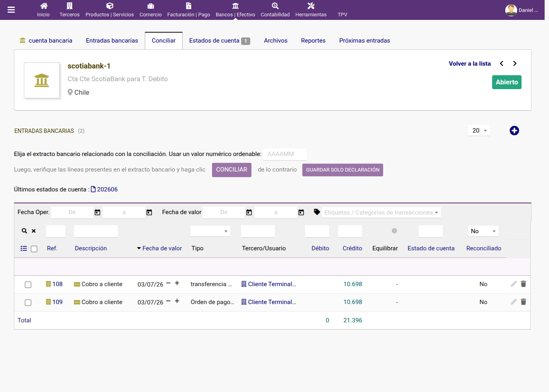
Task: Open the Reconciliado No filter dropdown
Action: pos(483,231)
